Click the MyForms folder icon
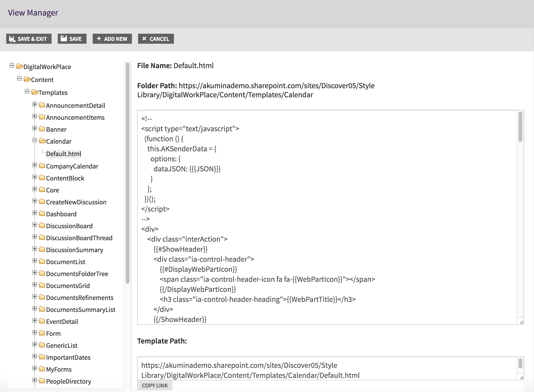Viewport: 534px width, 392px height. coord(42,369)
